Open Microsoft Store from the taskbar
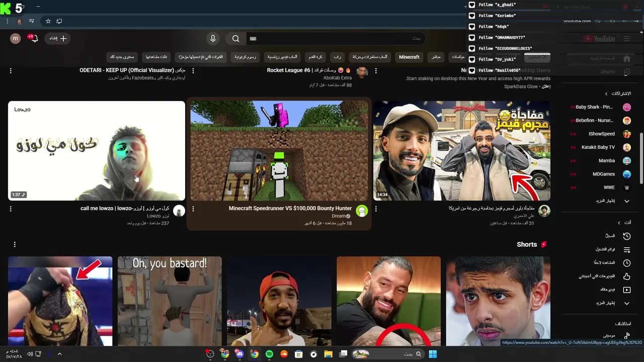Viewport: 644px width, 362px height. click(298, 354)
